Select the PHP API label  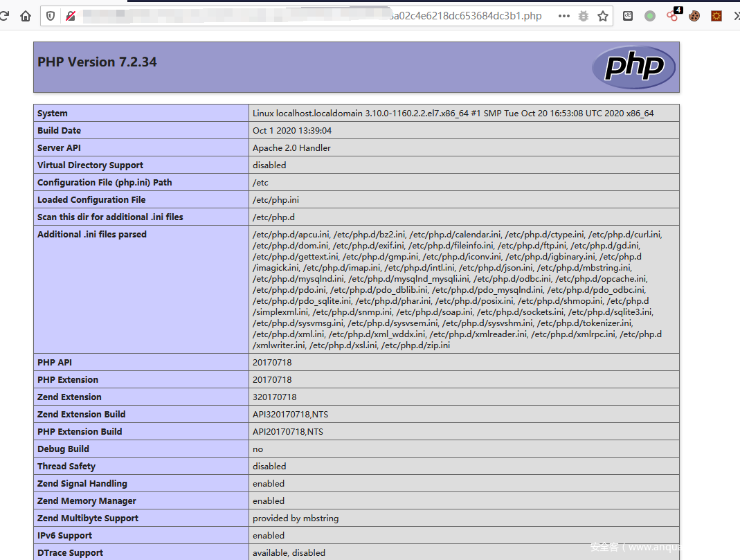[55, 362]
